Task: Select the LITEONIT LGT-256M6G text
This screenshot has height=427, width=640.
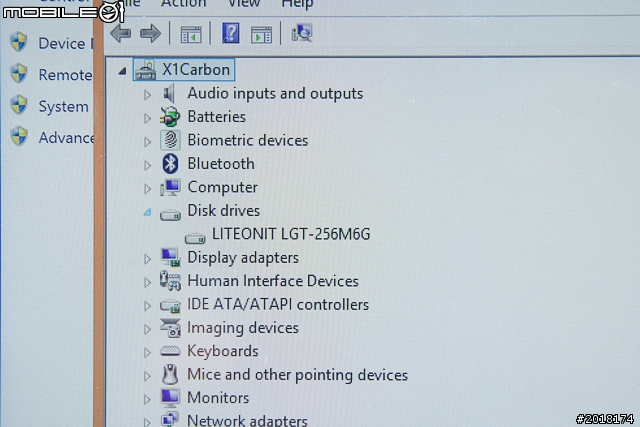Action: tap(291, 234)
